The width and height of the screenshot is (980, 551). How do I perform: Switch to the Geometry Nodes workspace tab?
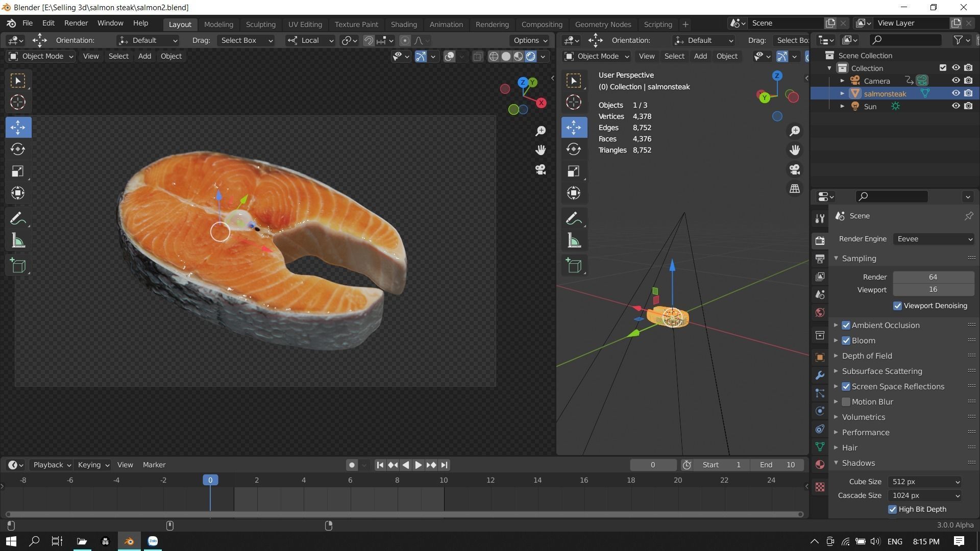coord(603,24)
